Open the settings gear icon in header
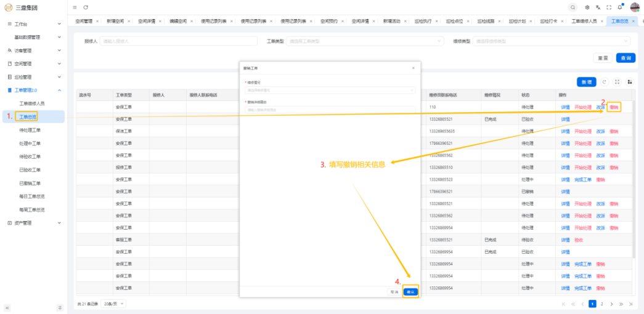644x314 pixels. (x=587, y=7)
